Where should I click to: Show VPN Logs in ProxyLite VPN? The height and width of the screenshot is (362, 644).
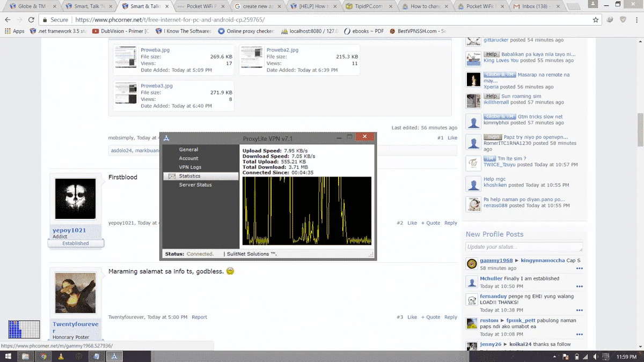190,167
